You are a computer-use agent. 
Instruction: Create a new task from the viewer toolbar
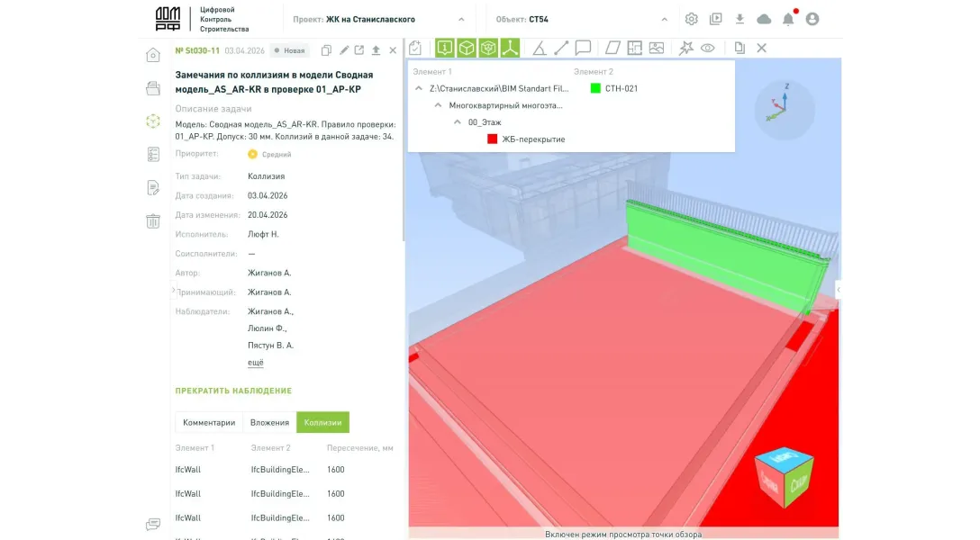tap(415, 48)
